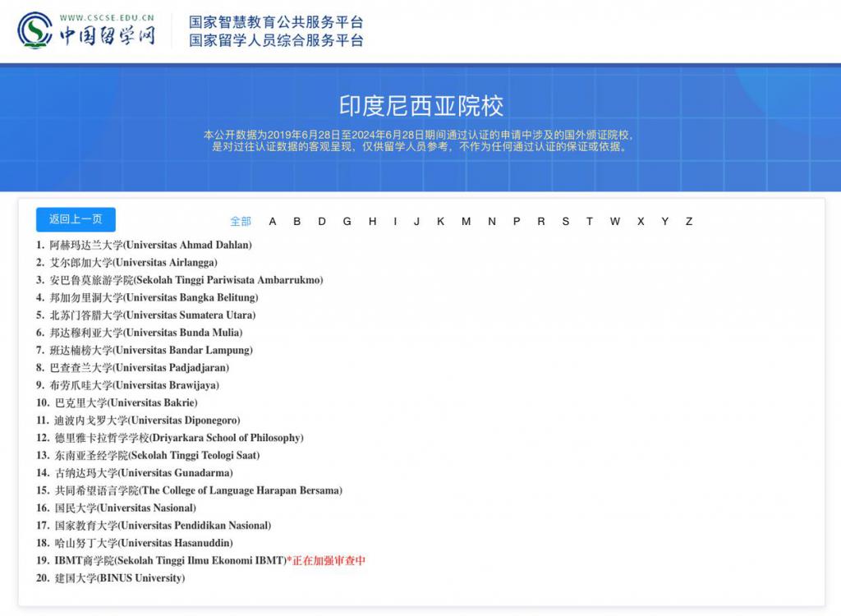The width and height of the screenshot is (841, 616).
Task: Choose letter G in alphabet filter
Action: (x=347, y=222)
